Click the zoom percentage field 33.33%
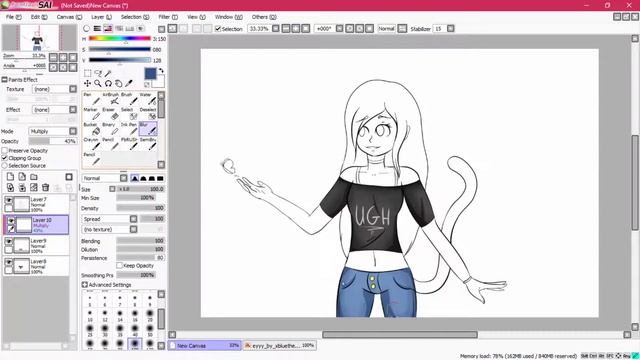Image resolution: width=640 pixels, height=360 pixels. (x=259, y=29)
